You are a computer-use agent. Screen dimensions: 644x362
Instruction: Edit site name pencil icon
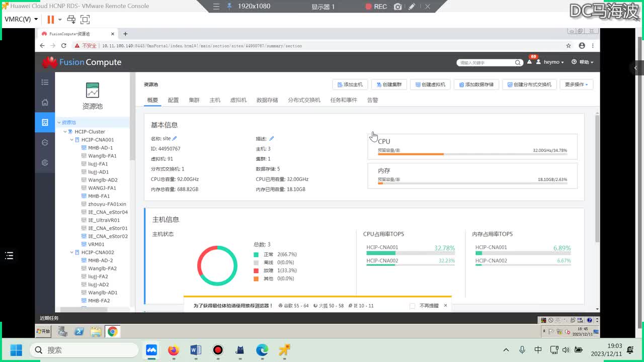coord(175,138)
